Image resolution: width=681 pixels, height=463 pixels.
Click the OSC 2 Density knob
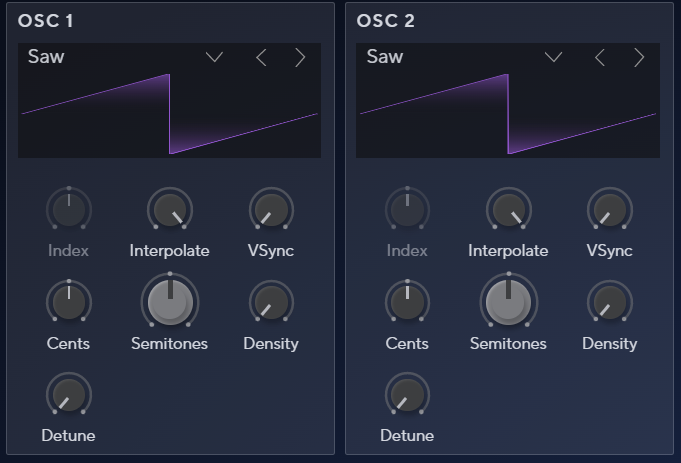coord(610,302)
